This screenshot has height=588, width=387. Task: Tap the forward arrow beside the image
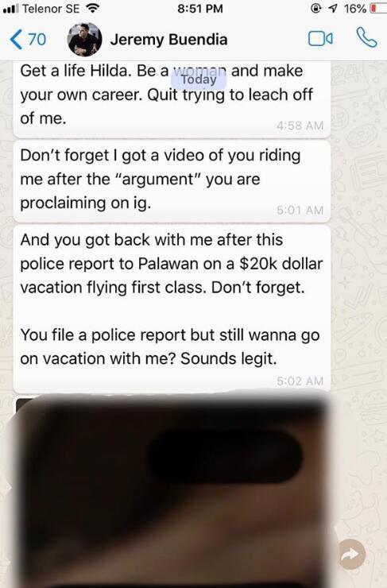tap(353, 555)
